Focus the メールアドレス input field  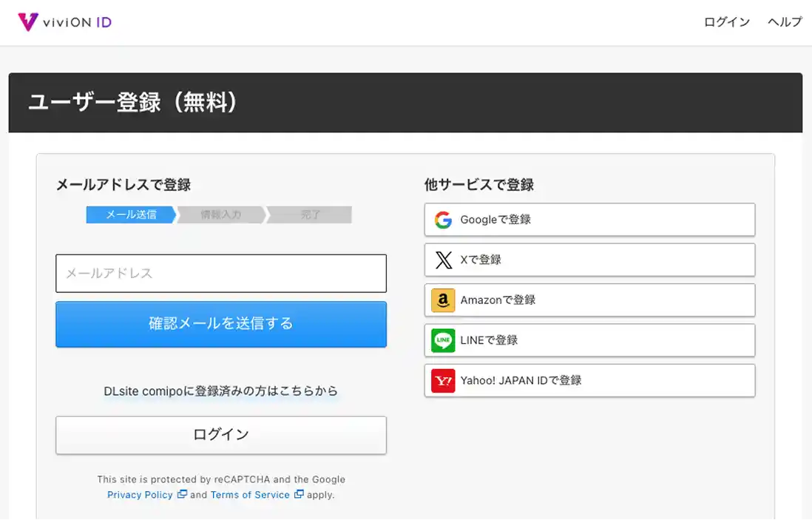221,274
